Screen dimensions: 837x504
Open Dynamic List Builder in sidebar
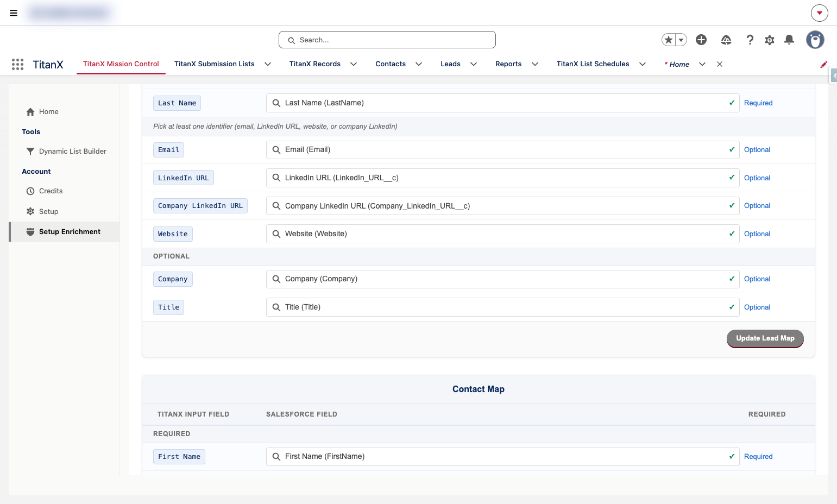73,152
